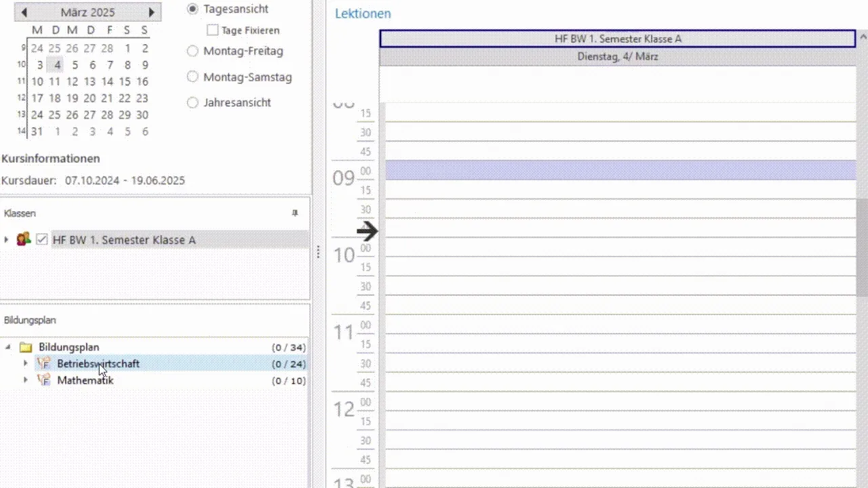This screenshot has width=868, height=488.
Task: Switch to Montag-Freitag view
Action: point(193,51)
